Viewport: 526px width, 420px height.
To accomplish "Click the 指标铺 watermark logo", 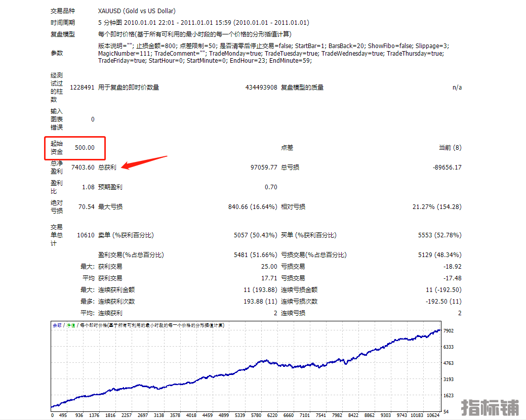I will 490,408.
